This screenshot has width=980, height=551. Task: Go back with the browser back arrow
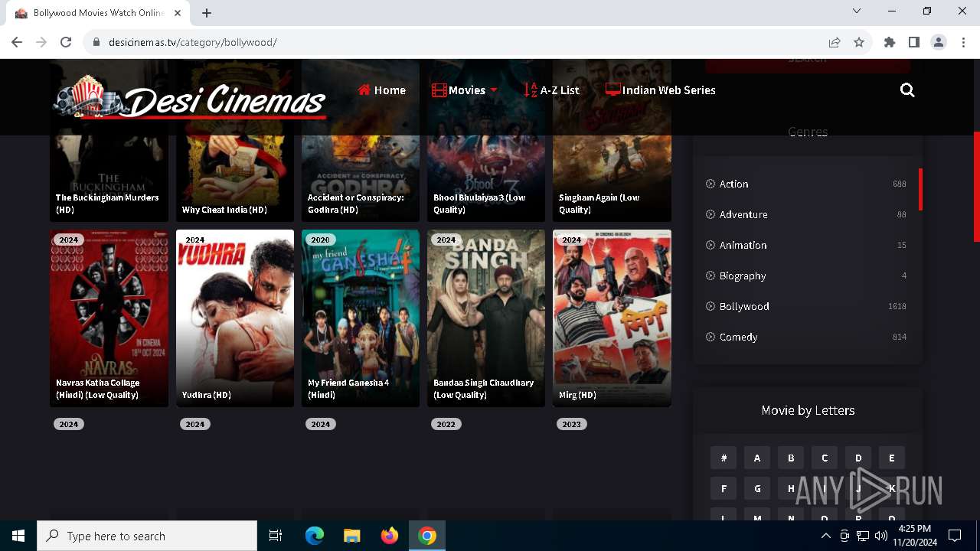click(x=17, y=42)
